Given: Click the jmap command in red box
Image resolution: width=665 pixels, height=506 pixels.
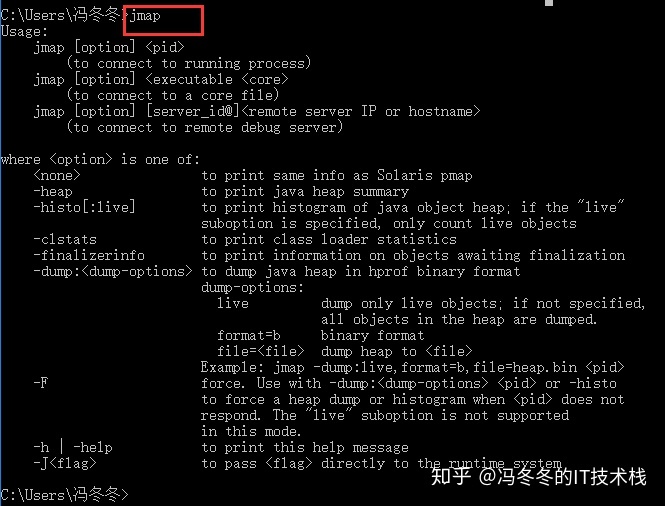Looking at the screenshot, I should [x=145, y=17].
